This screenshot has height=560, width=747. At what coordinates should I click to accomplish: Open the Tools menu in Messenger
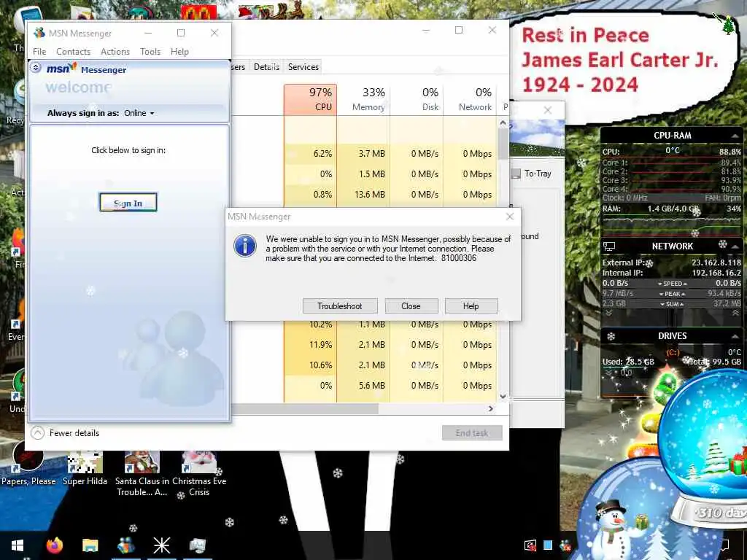tap(150, 52)
